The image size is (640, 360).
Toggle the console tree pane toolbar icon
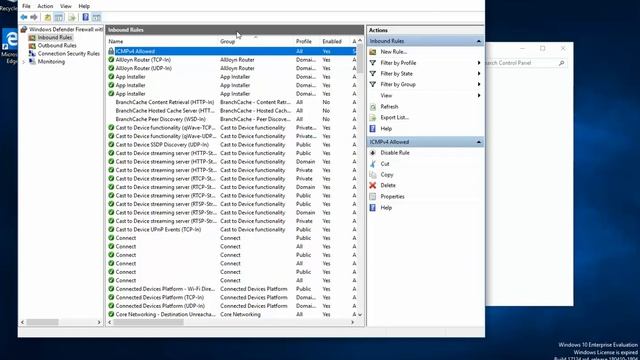59,17
